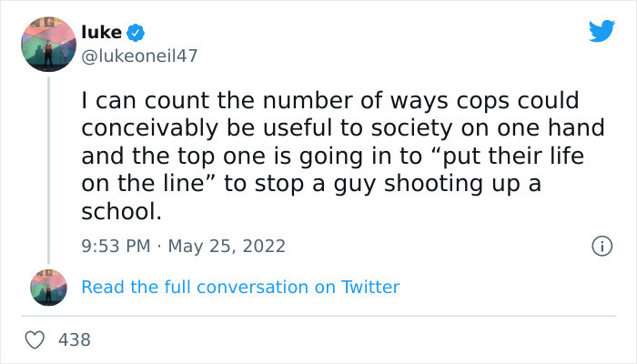Click the vertical thread line under the avatar
The width and height of the screenshot is (637, 364).
(49, 164)
